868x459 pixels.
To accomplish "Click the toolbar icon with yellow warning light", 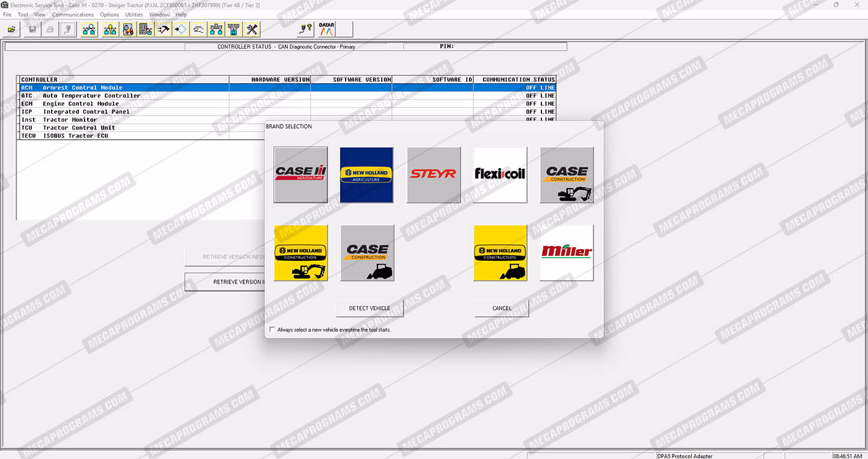I will [110, 29].
